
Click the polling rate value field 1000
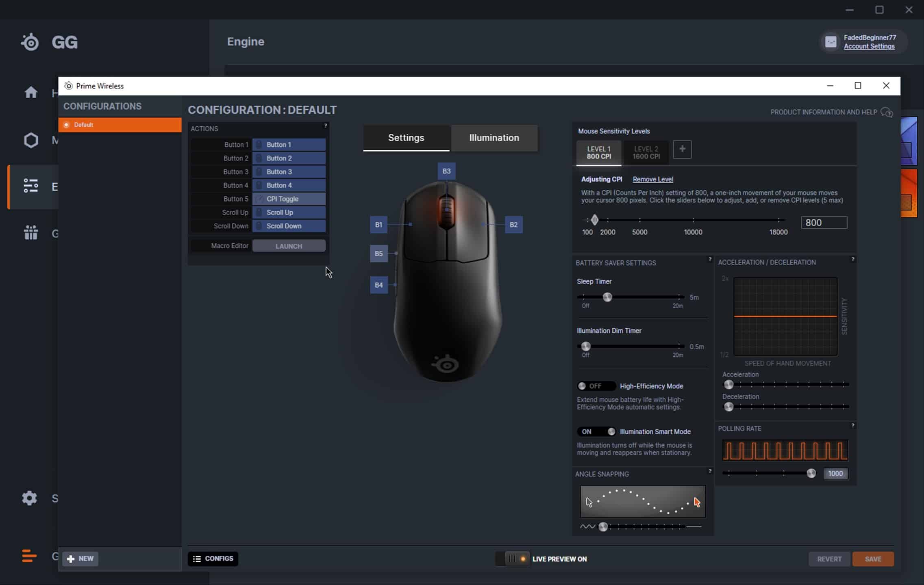tap(835, 474)
